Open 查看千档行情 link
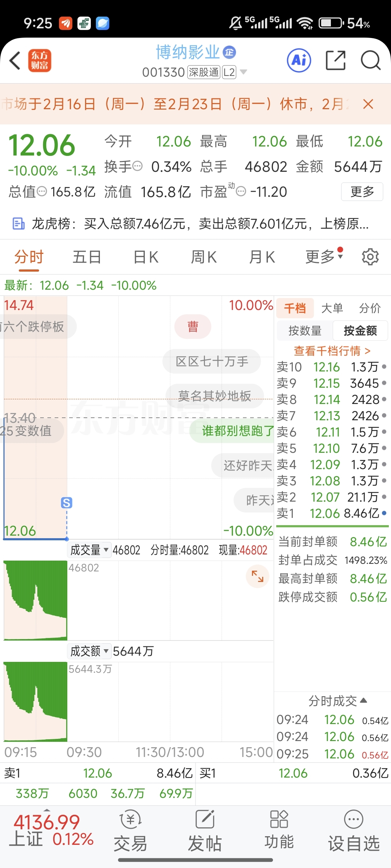Viewport: 391px width, 868px height. click(x=332, y=351)
